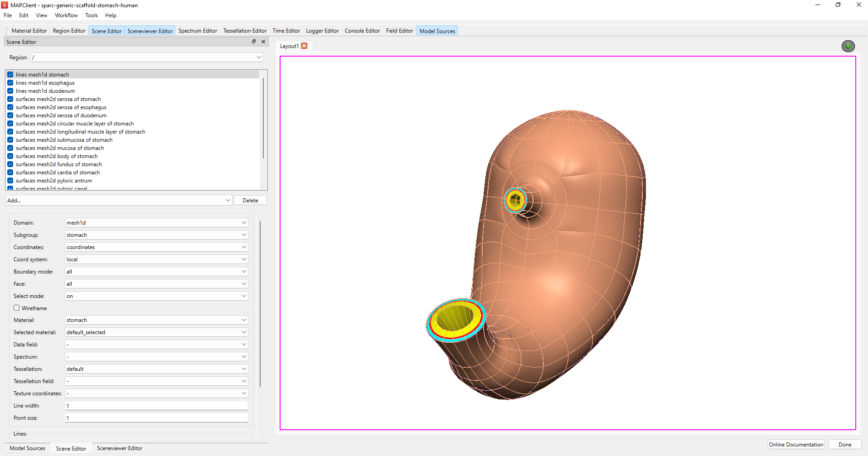Viewport: 868px width, 456px height.
Task: Click the graphics list vertical scrollbar
Action: 263,118
